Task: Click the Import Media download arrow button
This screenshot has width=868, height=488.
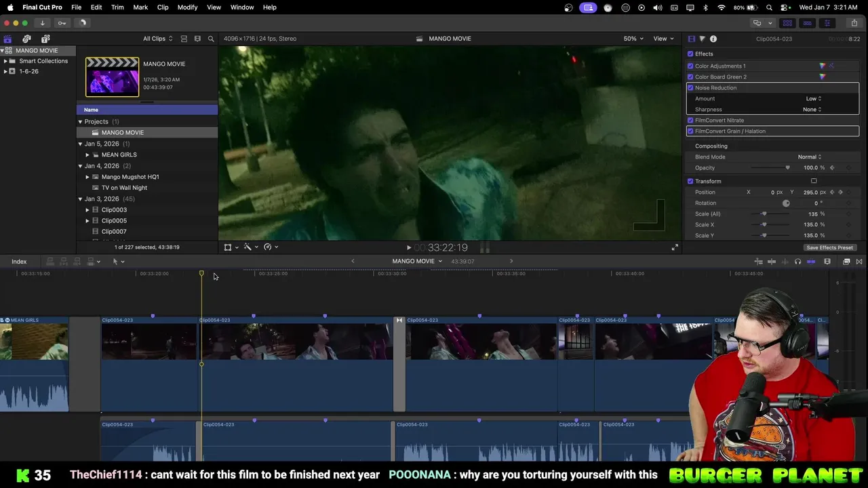Action: (42, 23)
